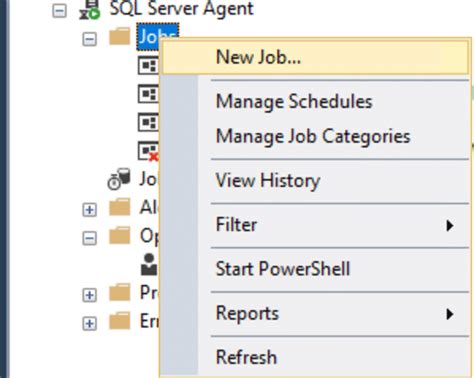Screen dimensions: 474x378
Task: Click the SQL Server Agent icon
Action: (90, 9)
